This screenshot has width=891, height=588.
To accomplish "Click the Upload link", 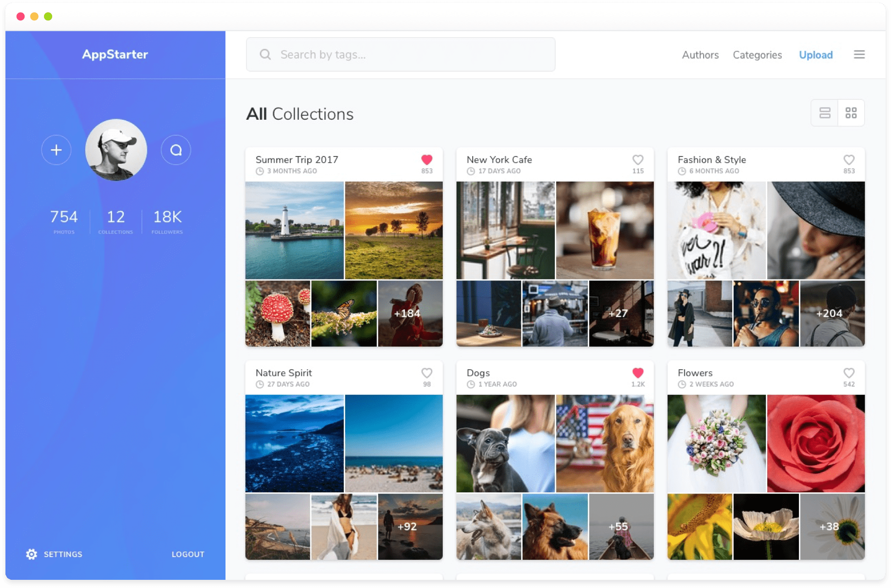I will click(816, 54).
